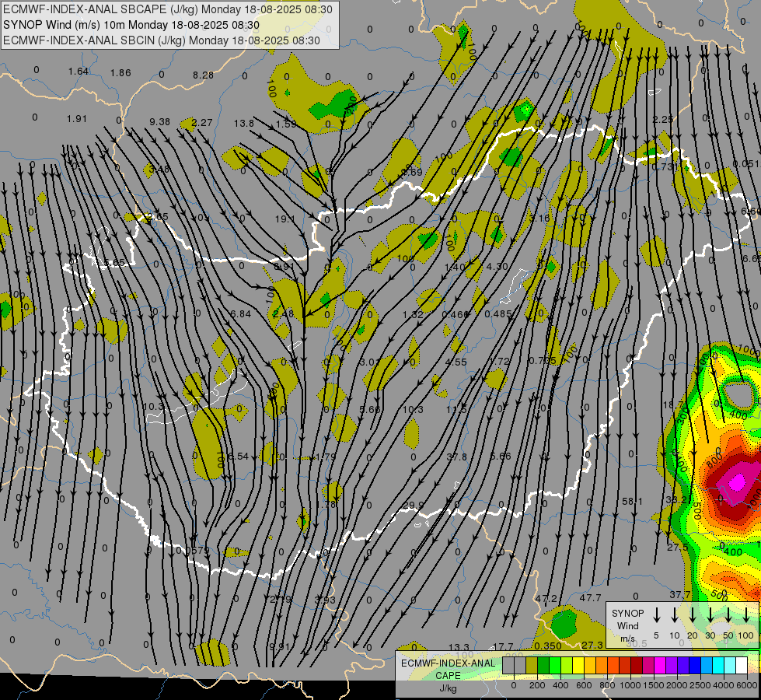Click the 18.7 value near the CAPE maximum
This screenshot has width=761, height=700.
click(x=672, y=404)
